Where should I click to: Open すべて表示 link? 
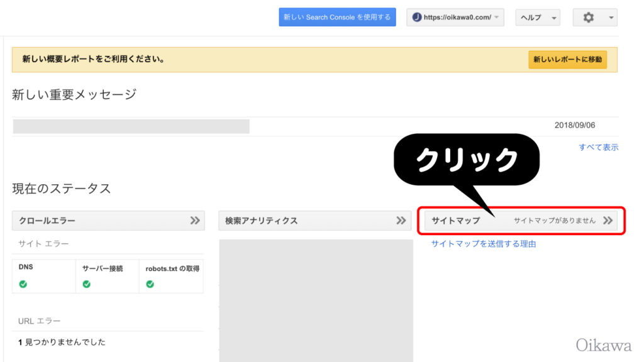(x=599, y=147)
